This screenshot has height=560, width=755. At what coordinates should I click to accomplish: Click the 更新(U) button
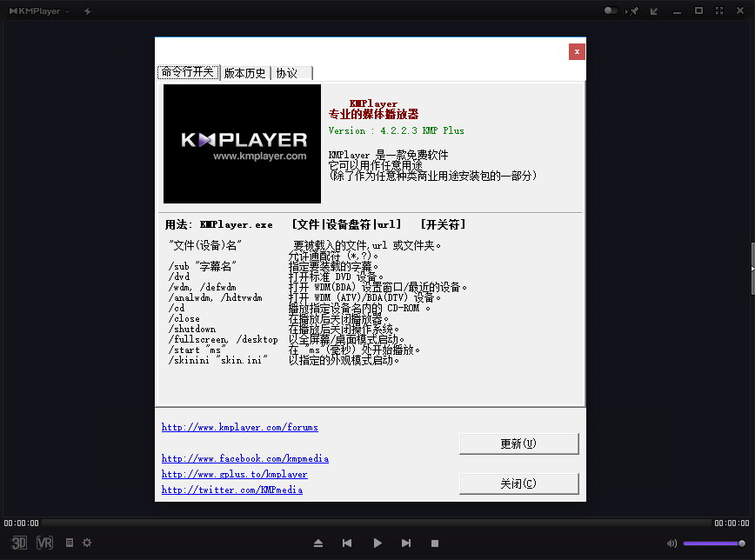(518, 443)
